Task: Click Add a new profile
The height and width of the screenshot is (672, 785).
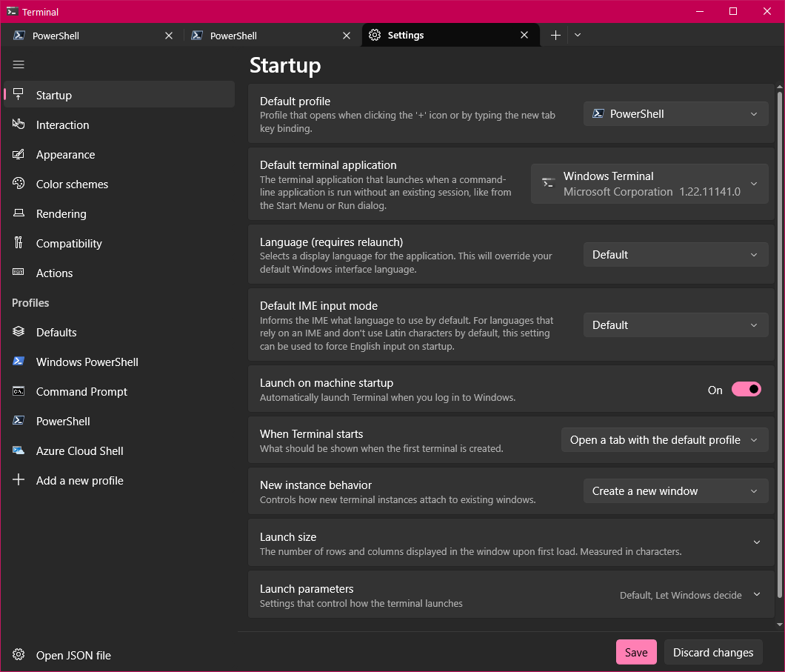Action: [119, 480]
